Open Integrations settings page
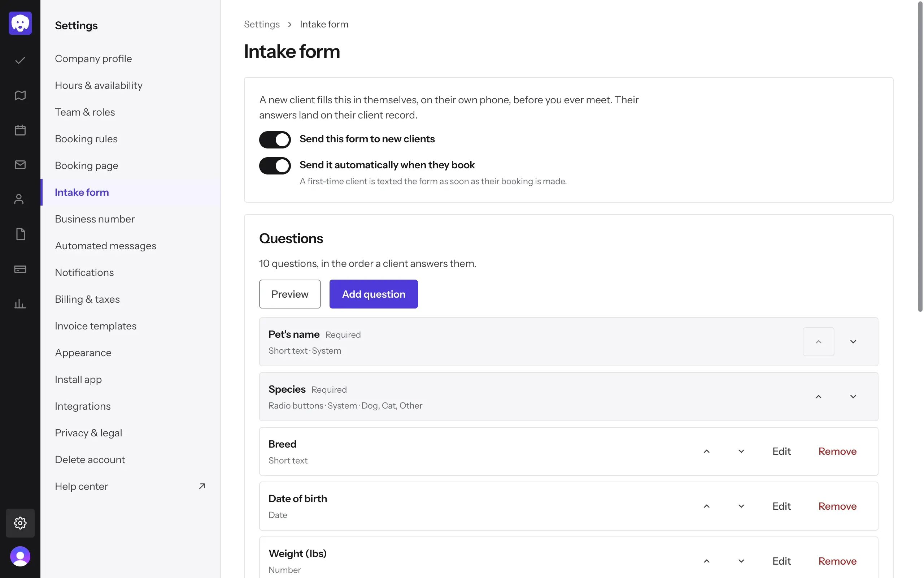 point(131,406)
